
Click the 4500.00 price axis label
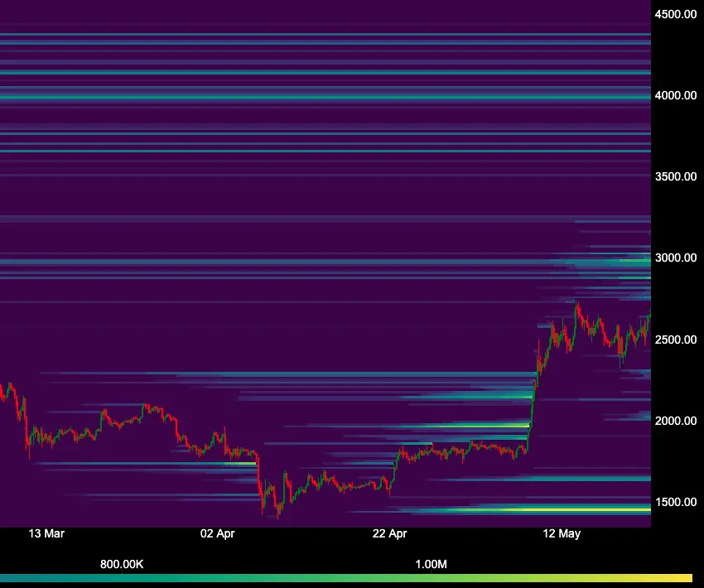(676, 14)
